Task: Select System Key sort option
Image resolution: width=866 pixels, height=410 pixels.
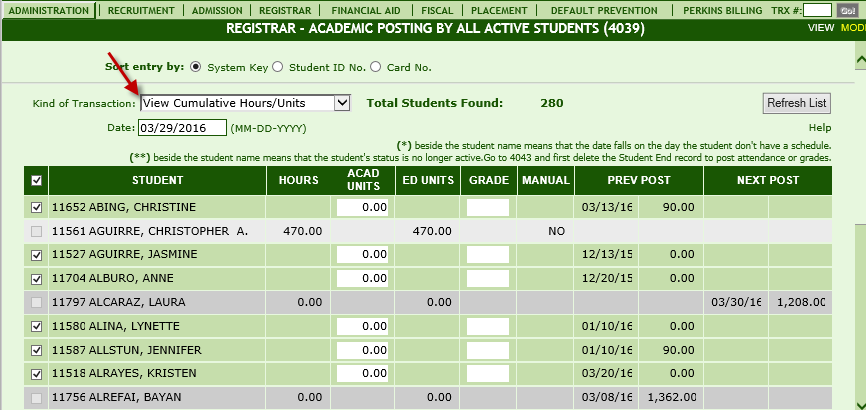Action: 196,67
